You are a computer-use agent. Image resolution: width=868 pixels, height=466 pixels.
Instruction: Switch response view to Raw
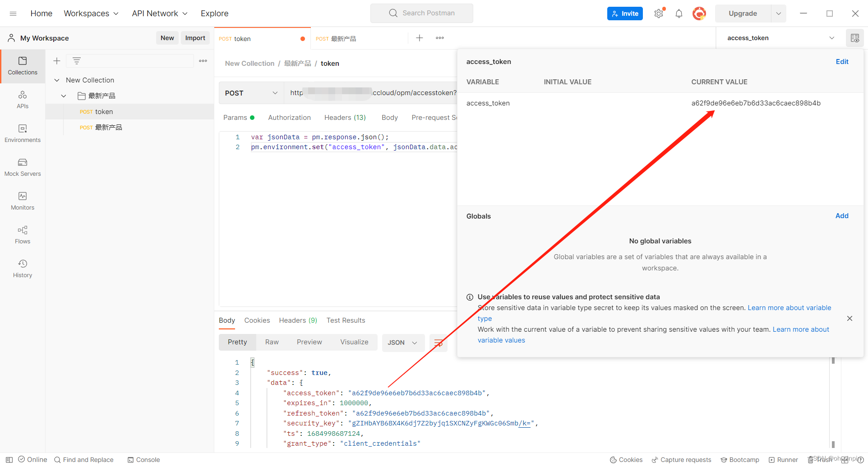272,343
